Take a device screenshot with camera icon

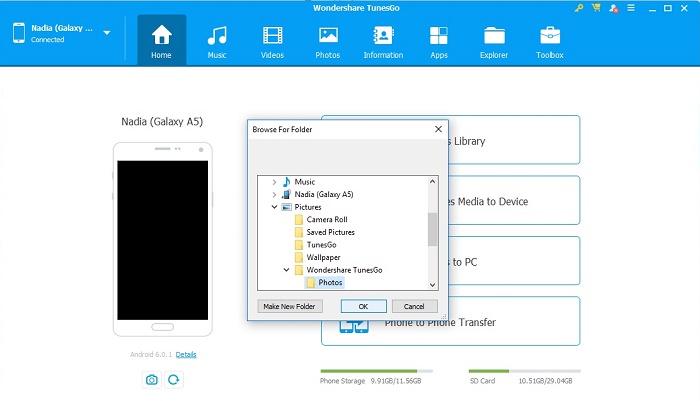[x=151, y=379]
